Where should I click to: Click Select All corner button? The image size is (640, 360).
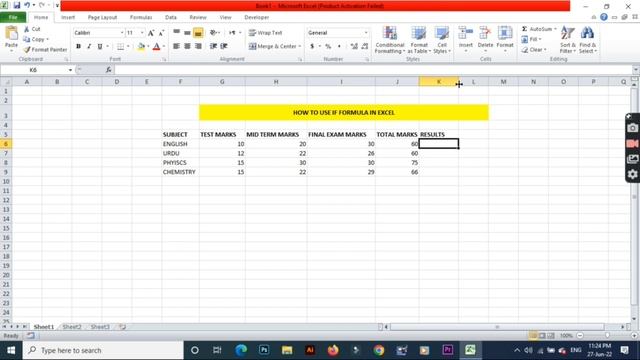(x=6, y=82)
